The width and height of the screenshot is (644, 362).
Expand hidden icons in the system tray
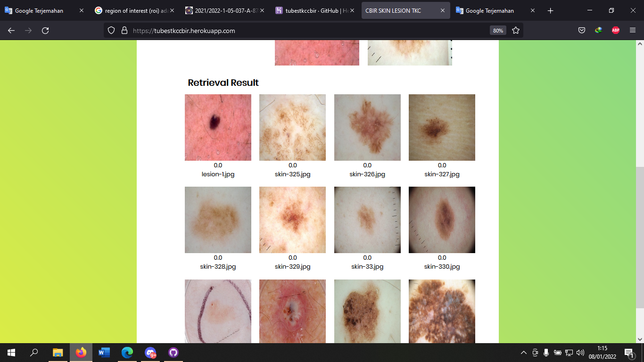[523, 352]
